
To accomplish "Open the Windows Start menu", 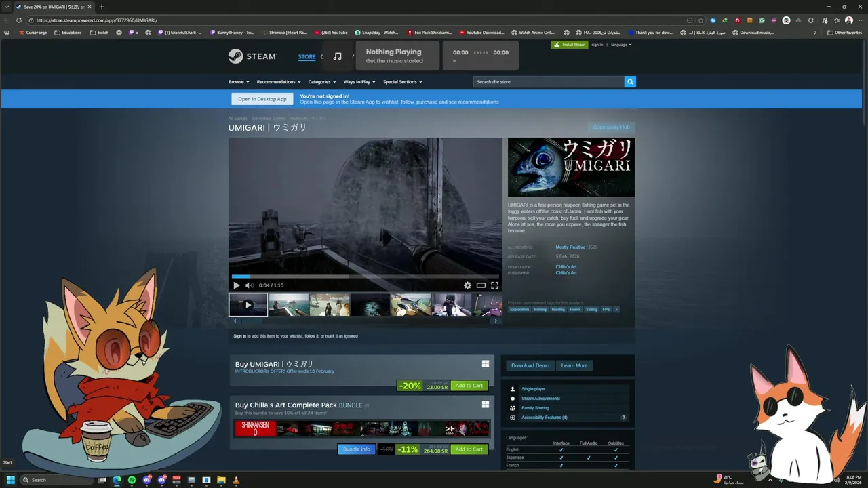I will click(x=11, y=480).
